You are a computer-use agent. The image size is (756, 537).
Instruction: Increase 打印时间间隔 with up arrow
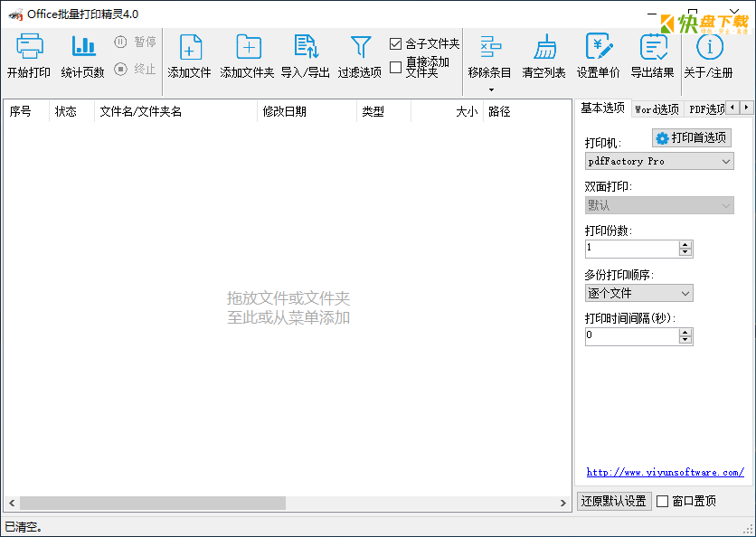pos(685,333)
